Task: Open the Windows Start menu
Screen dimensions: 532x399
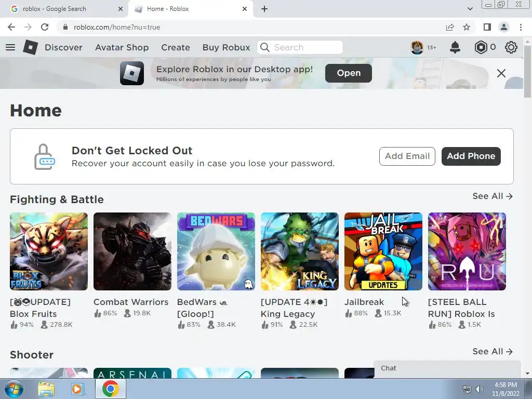Action: pyautogui.click(x=14, y=389)
